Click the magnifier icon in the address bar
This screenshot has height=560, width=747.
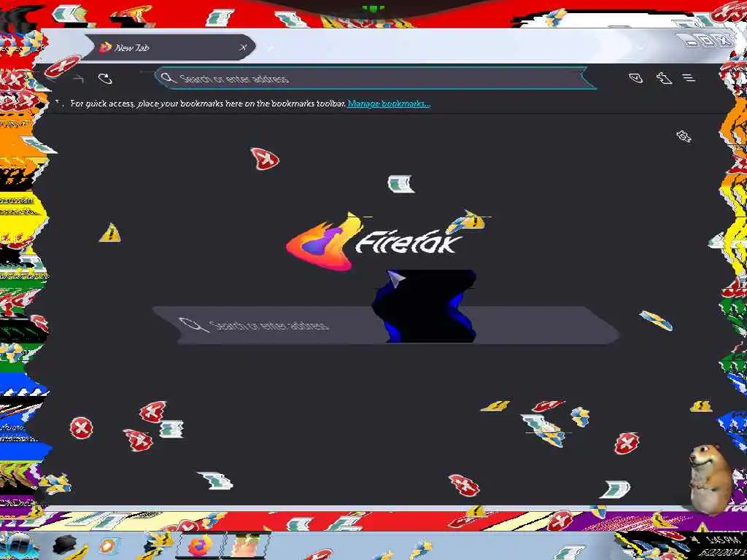(x=167, y=78)
